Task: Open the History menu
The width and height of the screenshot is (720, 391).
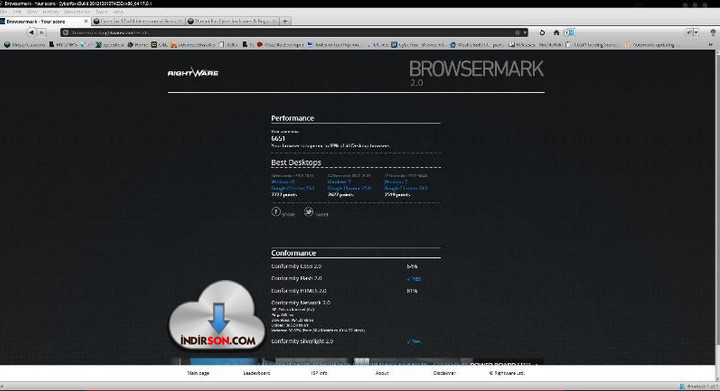Action: coord(51,11)
